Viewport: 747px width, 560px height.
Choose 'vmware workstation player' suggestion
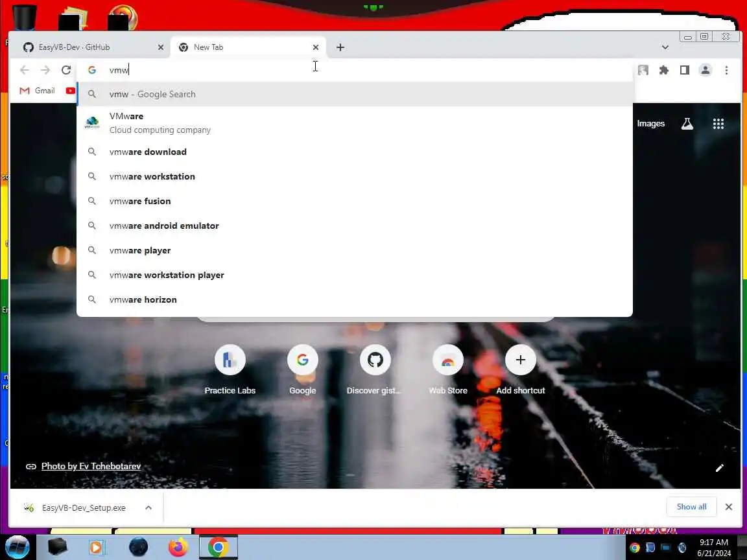click(x=355, y=275)
